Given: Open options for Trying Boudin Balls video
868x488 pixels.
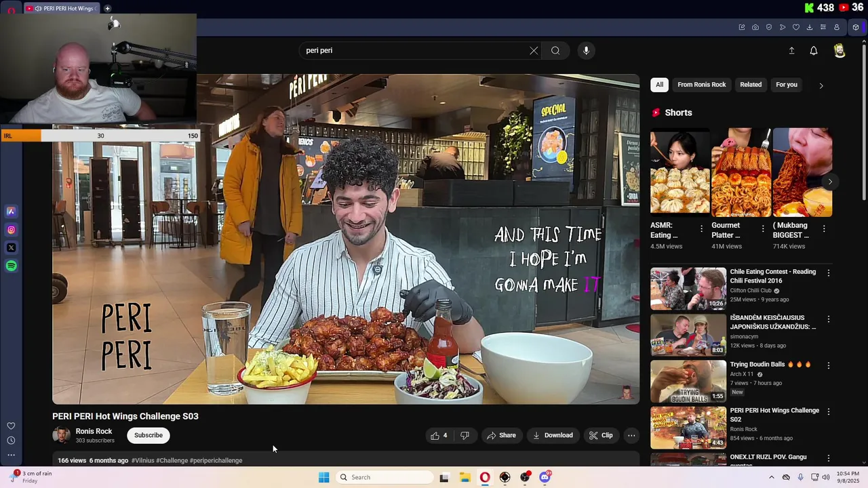Looking at the screenshot, I should [828, 365].
